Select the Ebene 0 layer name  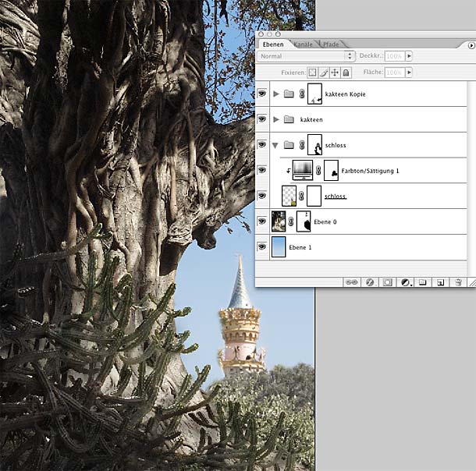coord(325,222)
